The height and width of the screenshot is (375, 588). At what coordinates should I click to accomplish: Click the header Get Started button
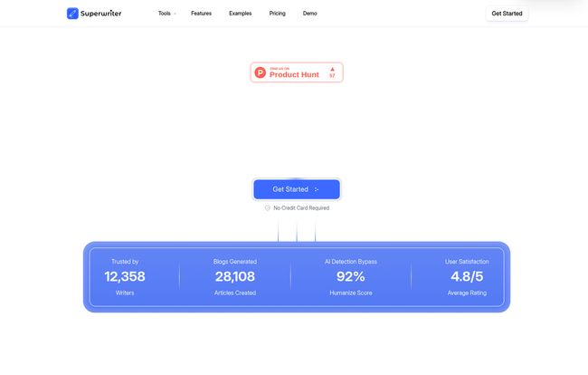tap(507, 14)
